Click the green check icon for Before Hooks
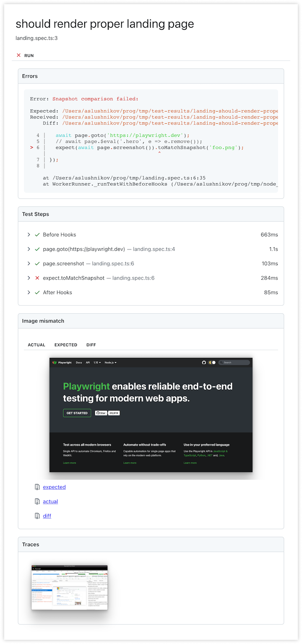The image size is (302, 644). [x=37, y=235]
